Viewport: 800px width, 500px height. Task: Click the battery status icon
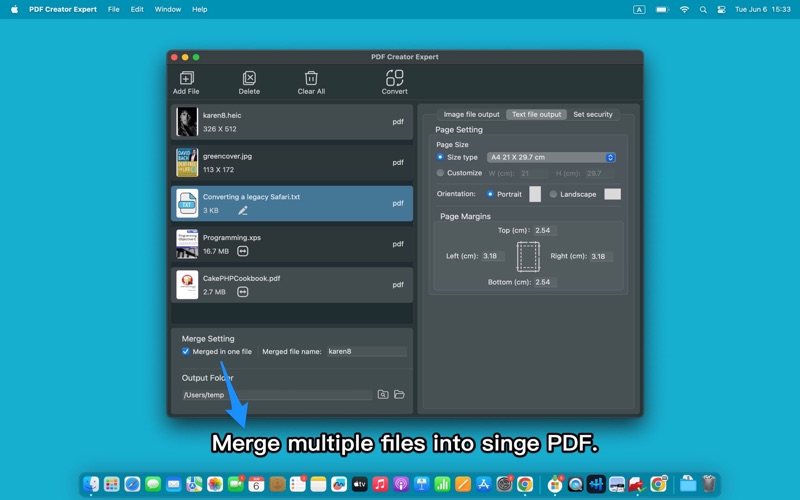[662, 9]
